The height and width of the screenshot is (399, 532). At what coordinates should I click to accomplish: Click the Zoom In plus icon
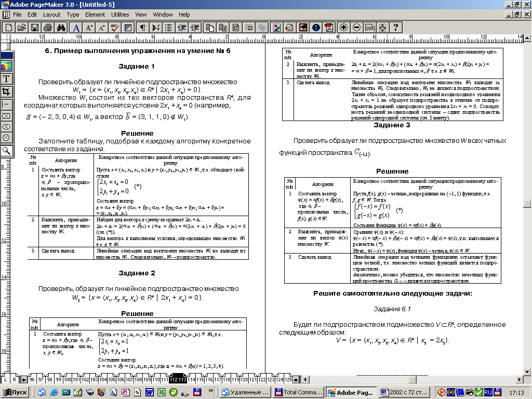click(343, 28)
